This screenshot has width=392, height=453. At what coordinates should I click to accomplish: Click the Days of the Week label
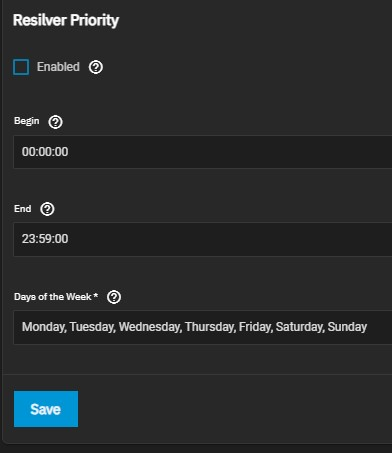[x=53, y=297]
